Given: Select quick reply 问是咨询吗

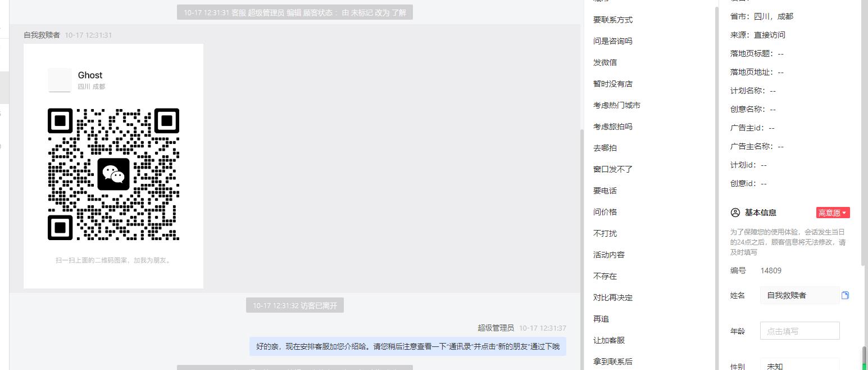Looking at the screenshot, I should (613, 41).
